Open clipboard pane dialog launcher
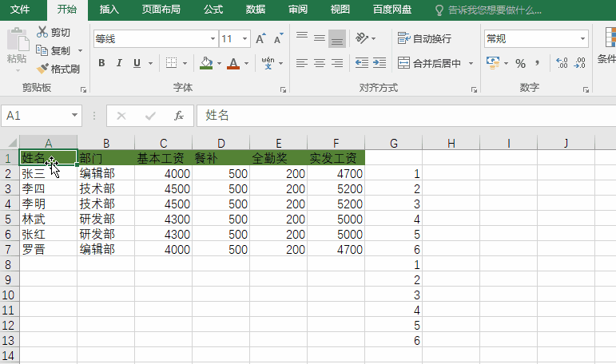 pos(83,90)
